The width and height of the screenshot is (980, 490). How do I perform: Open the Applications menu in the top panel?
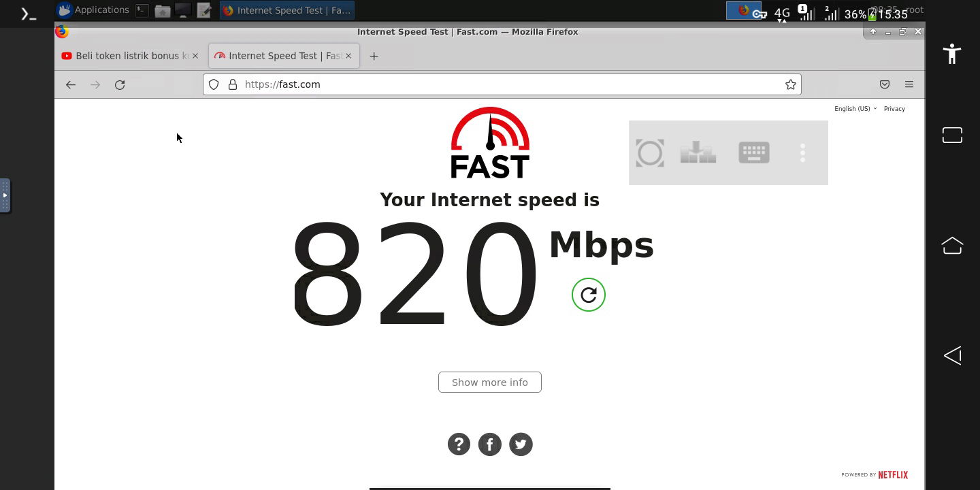click(93, 10)
